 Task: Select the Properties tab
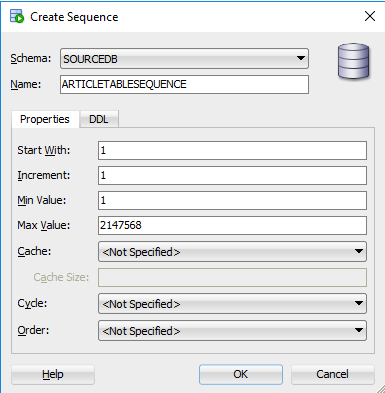(x=45, y=119)
